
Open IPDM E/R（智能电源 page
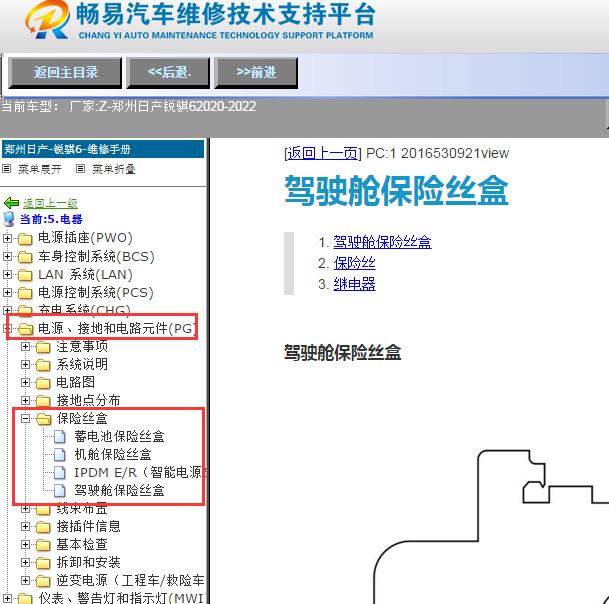[x=139, y=472]
